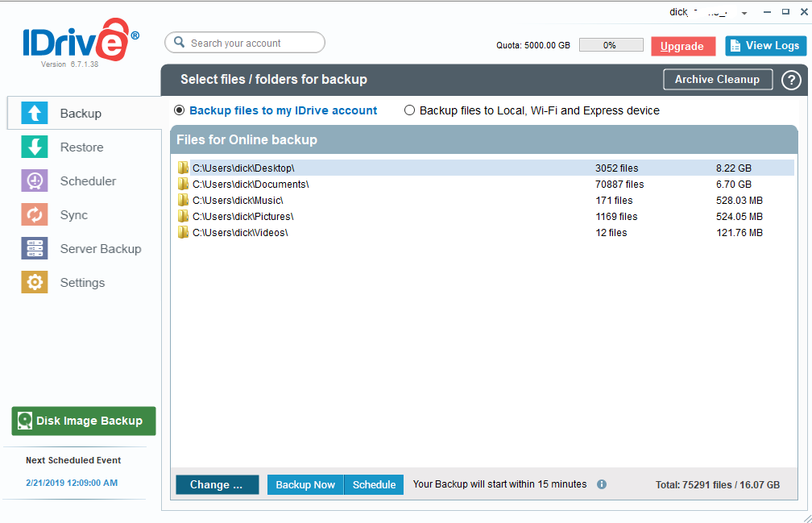This screenshot has width=812, height=523.
Task: Click the Desktop folder icon
Action: [x=183, y=168]
